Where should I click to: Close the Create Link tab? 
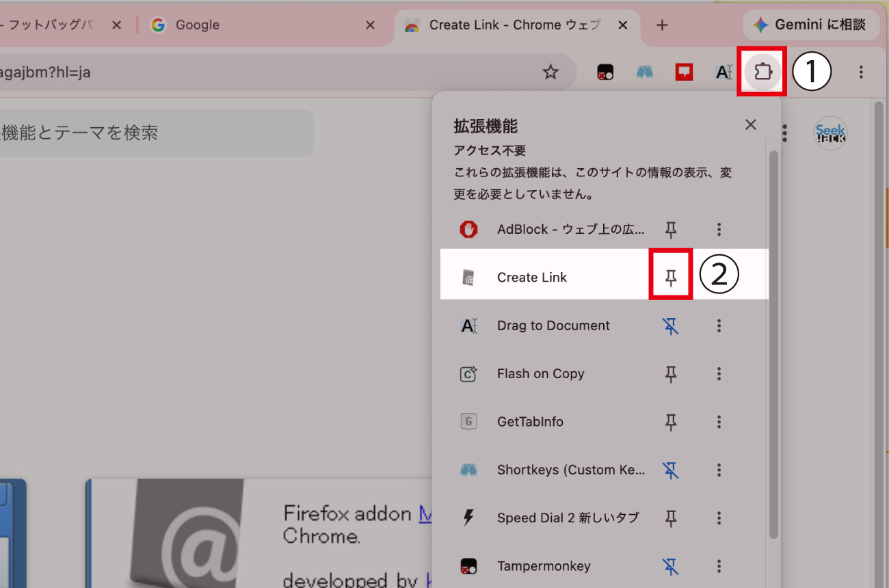coord(623,25)
